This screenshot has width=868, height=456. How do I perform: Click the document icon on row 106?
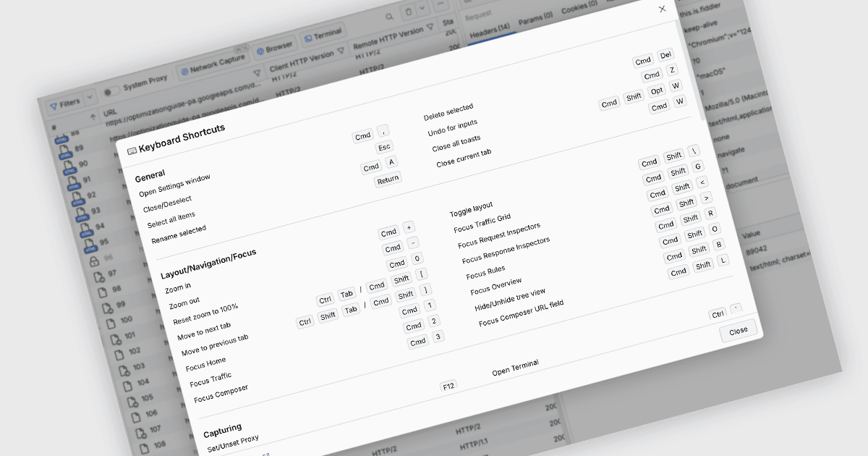(135, 416)
